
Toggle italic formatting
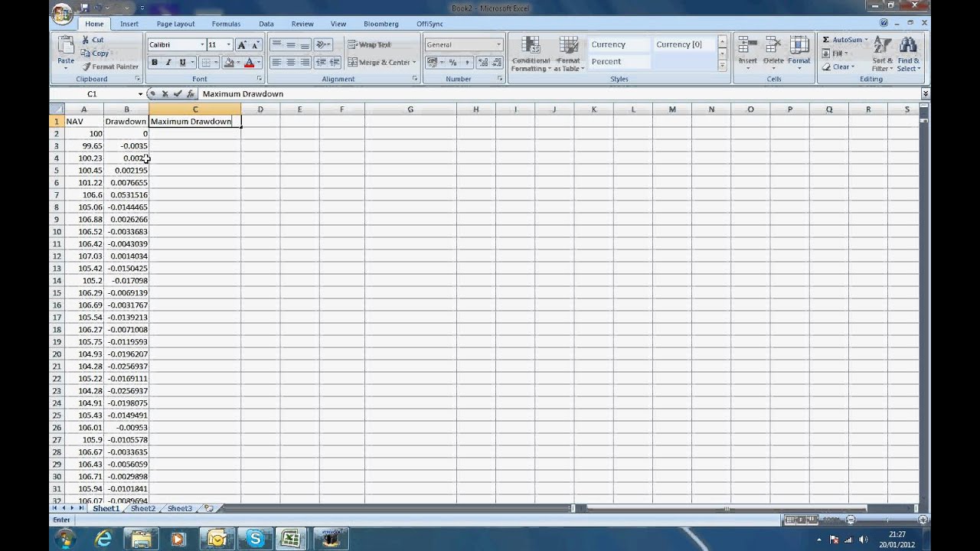coord(168,62)
